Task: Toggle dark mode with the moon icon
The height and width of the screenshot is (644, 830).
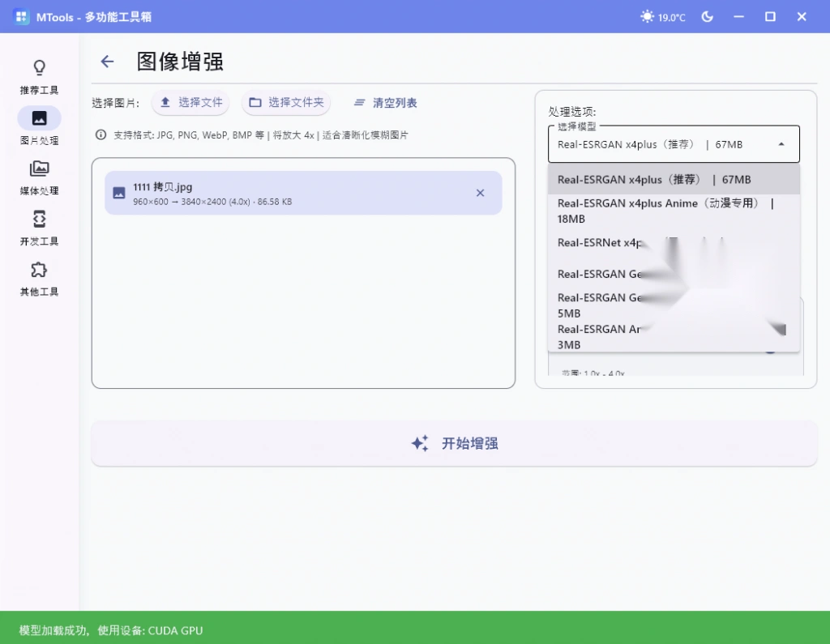Action: click(707, 16)
